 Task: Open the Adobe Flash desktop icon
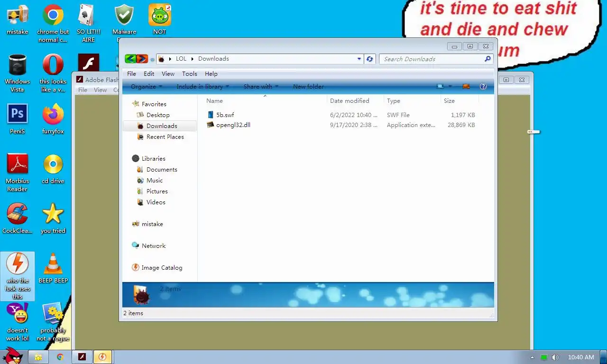[89, 63]
